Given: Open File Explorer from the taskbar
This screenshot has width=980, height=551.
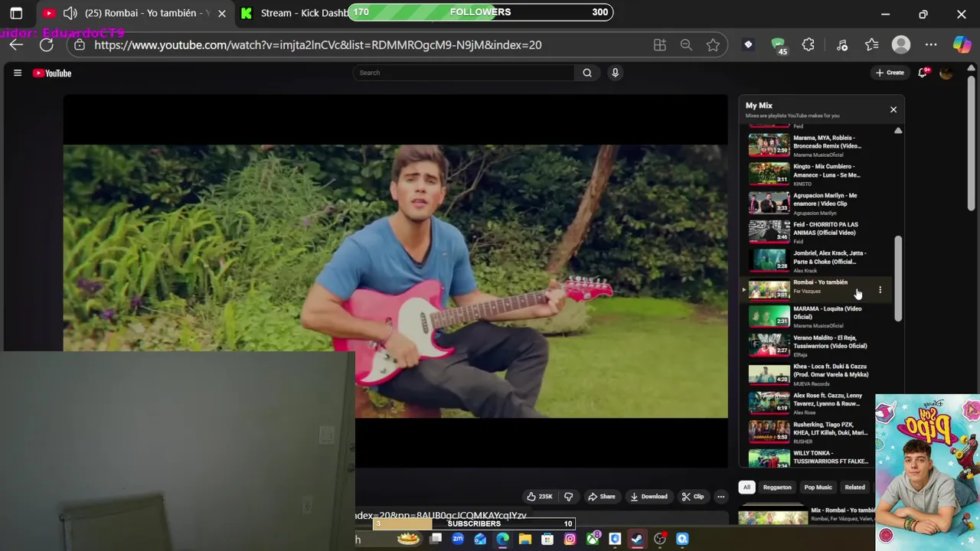Looking at the screenshot, I should coord(525,539).
